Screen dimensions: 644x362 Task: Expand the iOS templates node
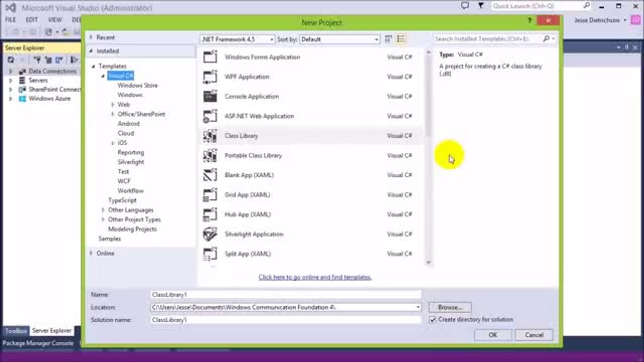click(113, 143)
